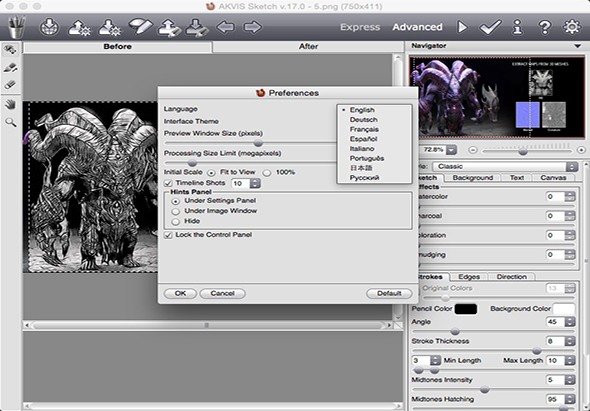Viewport: 590px width, 411px height.
Task: Open the AKVIS pencil cup home icon
Action: 17,27
